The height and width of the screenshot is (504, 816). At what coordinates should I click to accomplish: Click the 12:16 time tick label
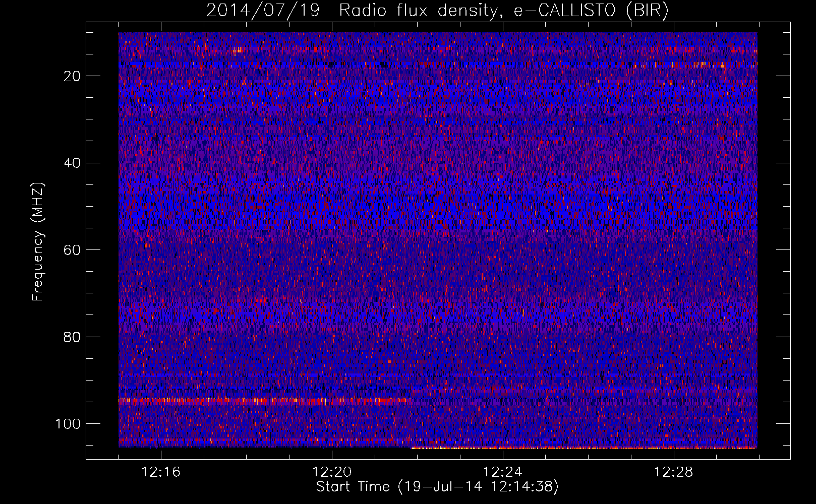click(161, 472)
